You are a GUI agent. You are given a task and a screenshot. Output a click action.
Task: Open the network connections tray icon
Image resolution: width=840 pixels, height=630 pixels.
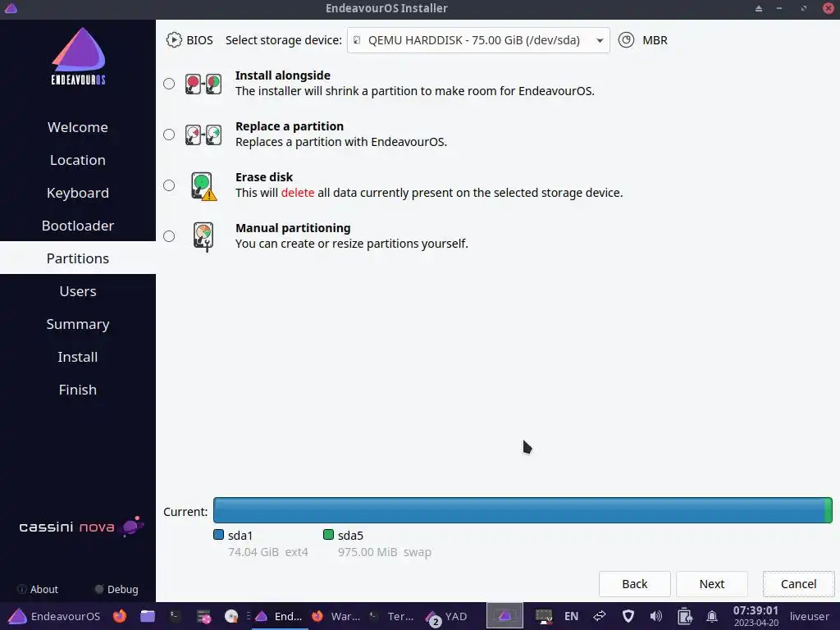point(600,617)
